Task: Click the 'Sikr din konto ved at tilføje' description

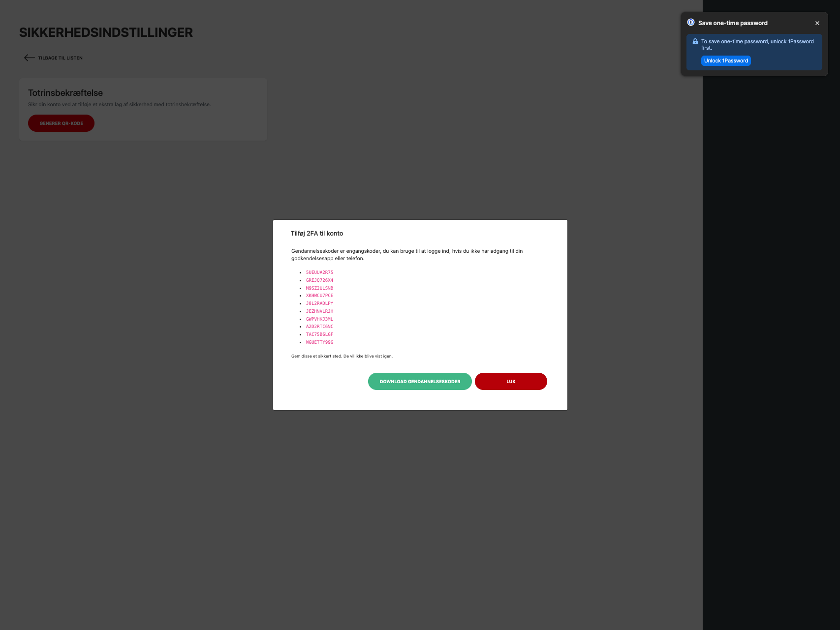Action: click(x=120, y=104)
